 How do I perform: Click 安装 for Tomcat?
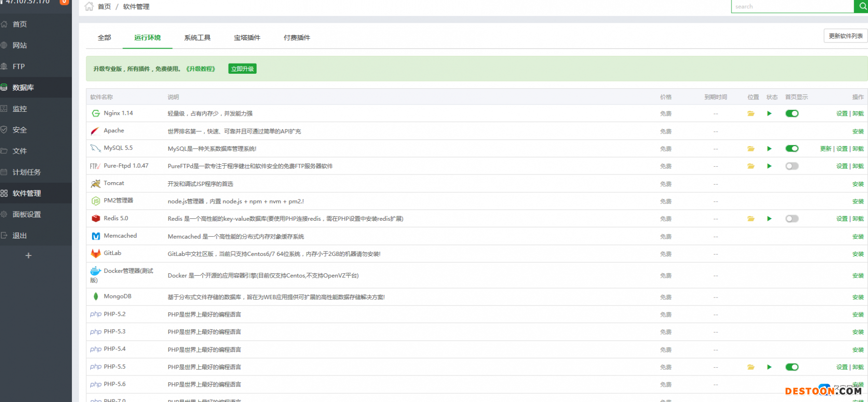[x=858, y=184]
